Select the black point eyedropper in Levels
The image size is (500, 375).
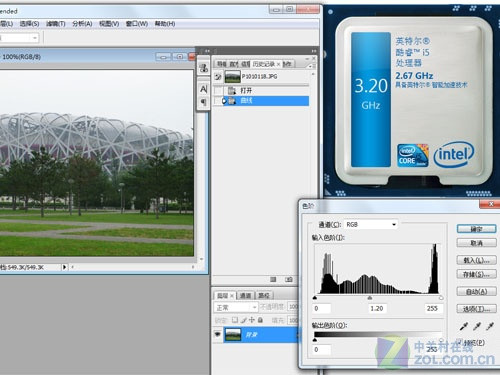[x=464, y=326]
